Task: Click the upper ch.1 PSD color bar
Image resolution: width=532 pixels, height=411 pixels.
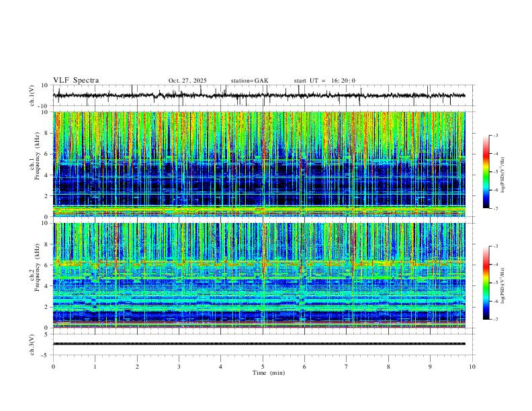Action: point(486,172)
